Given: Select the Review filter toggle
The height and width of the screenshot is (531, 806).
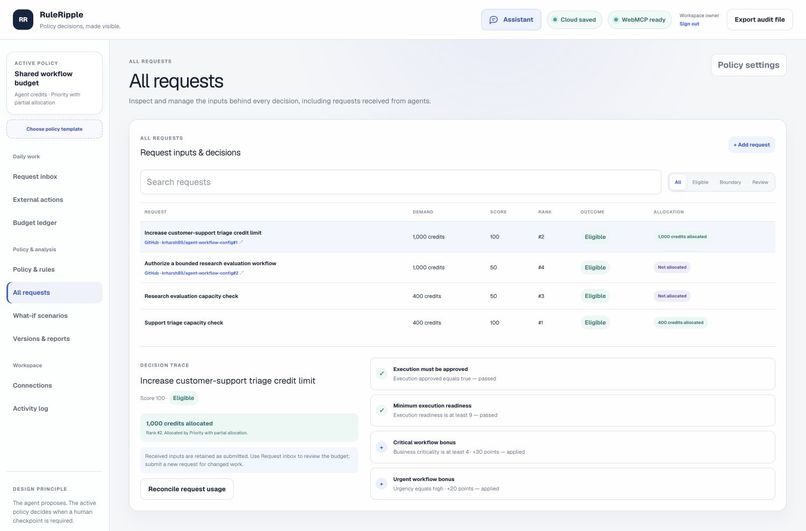Looking at the screenshot, I should coord(760,182).
